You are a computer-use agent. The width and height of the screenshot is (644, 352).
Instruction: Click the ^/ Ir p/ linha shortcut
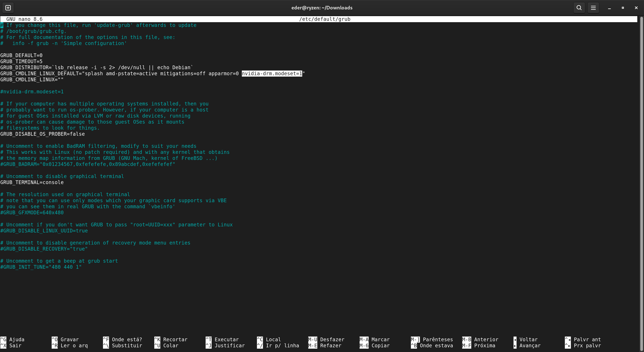tap(278, 345)
